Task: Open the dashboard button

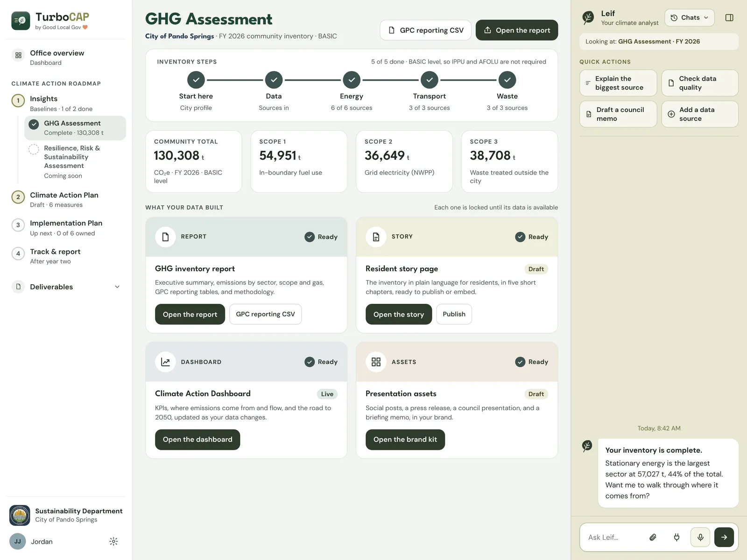Action: coord(197,440)
